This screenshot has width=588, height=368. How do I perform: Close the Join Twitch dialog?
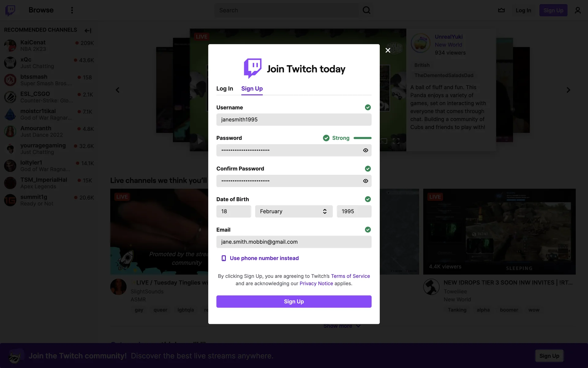pyautogui.click(x=388, y=50)
